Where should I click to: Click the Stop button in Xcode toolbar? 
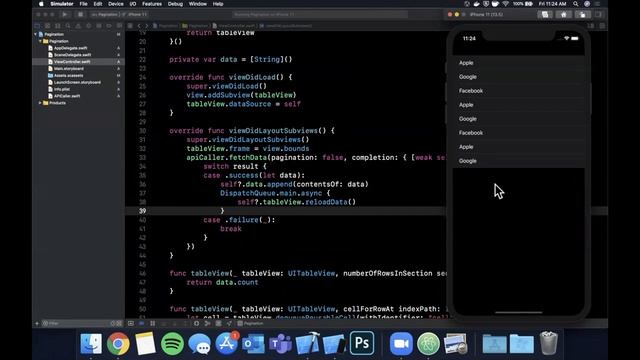[x=80, y=15]
